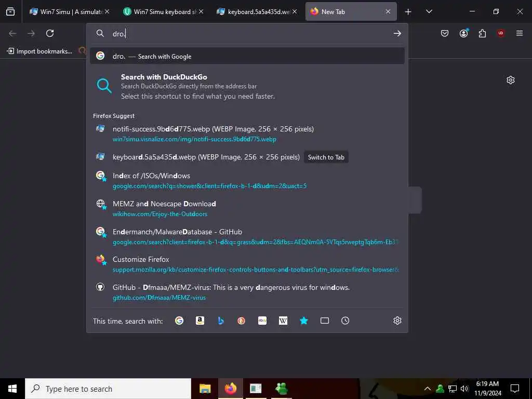Open network status tray icon
This screenshot has width=532, height=399.
coord(453,389)
